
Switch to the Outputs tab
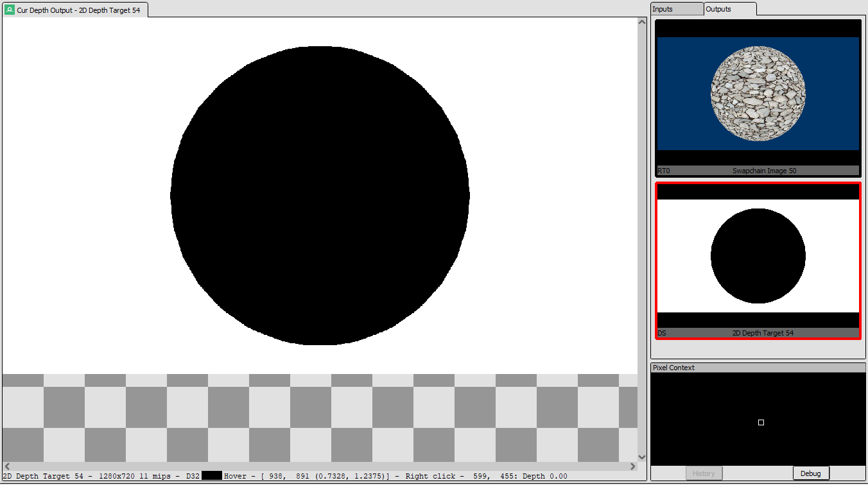(730, 9)
